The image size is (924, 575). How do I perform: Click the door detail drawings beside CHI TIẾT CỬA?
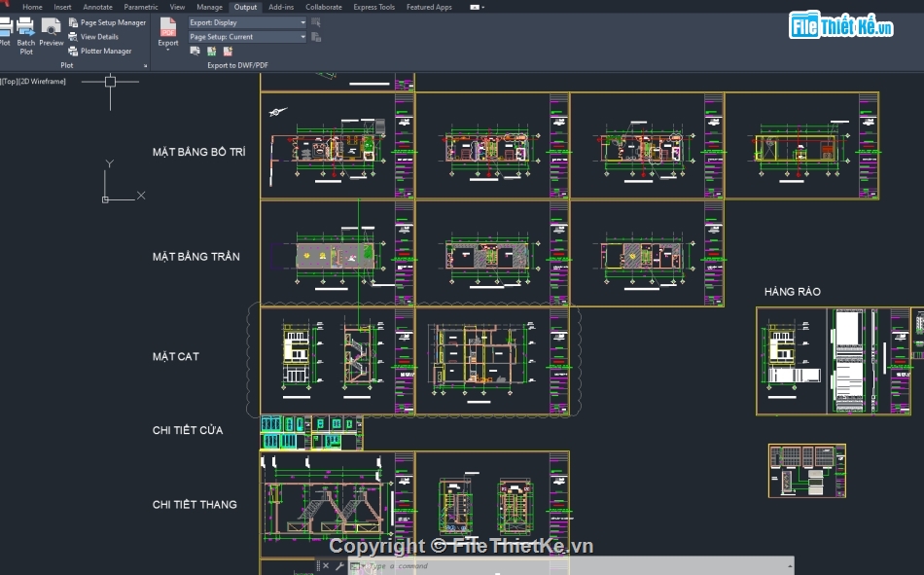[312, 433]
